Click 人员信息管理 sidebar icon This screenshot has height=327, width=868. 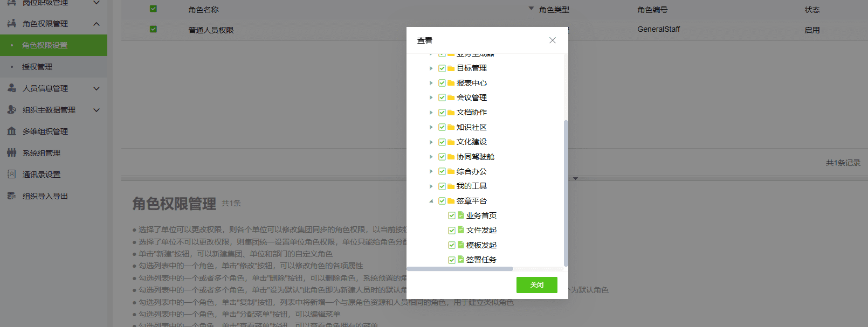point(11,88)
